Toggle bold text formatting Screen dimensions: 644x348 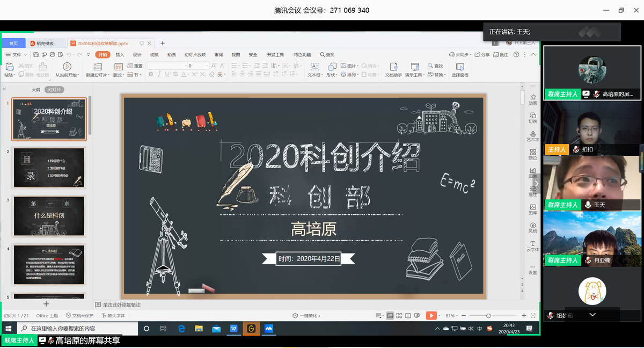coord(151,75)
